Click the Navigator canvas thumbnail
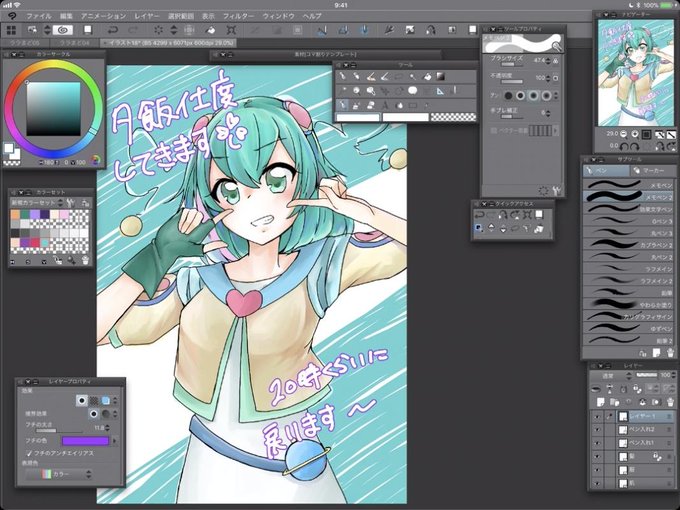 635,73
